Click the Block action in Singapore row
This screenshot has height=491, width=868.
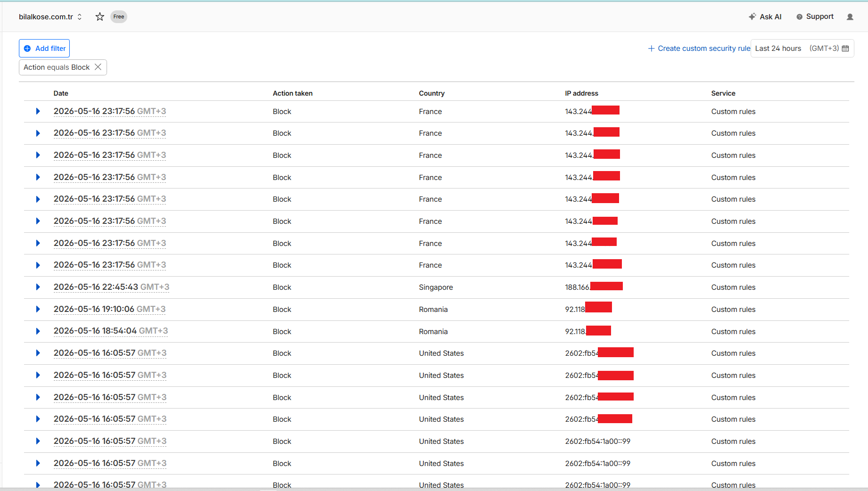[282, 287]
